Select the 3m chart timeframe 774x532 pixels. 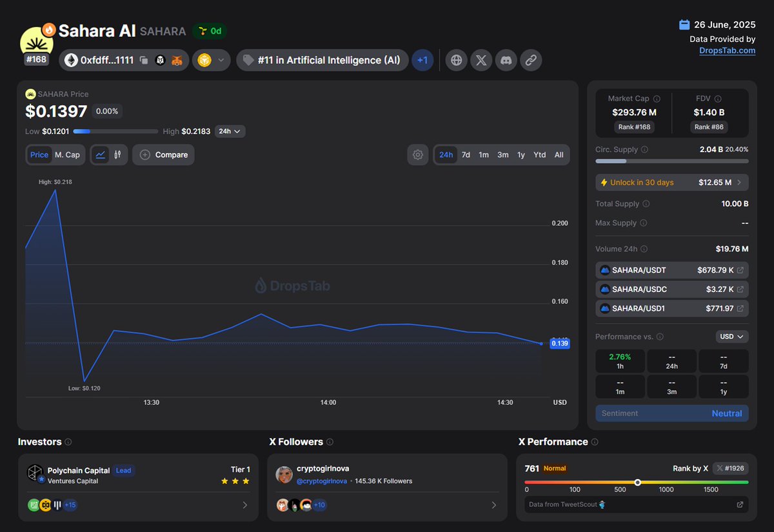502,155
